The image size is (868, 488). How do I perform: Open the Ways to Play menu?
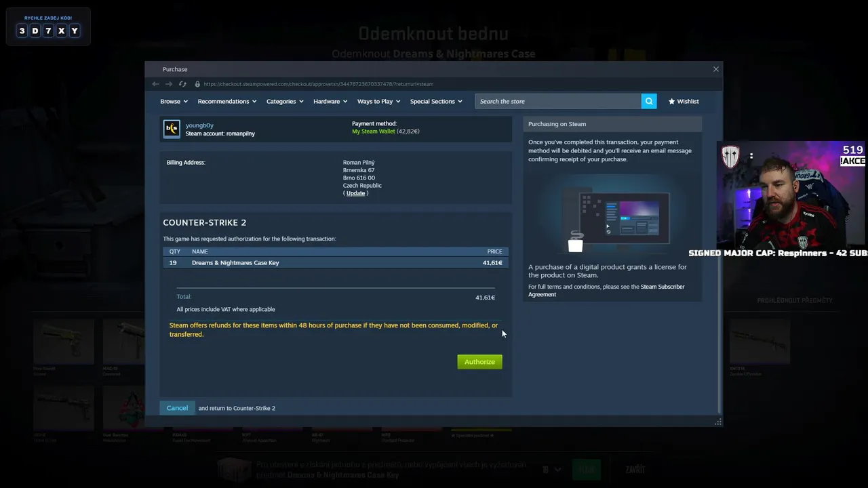378,101
